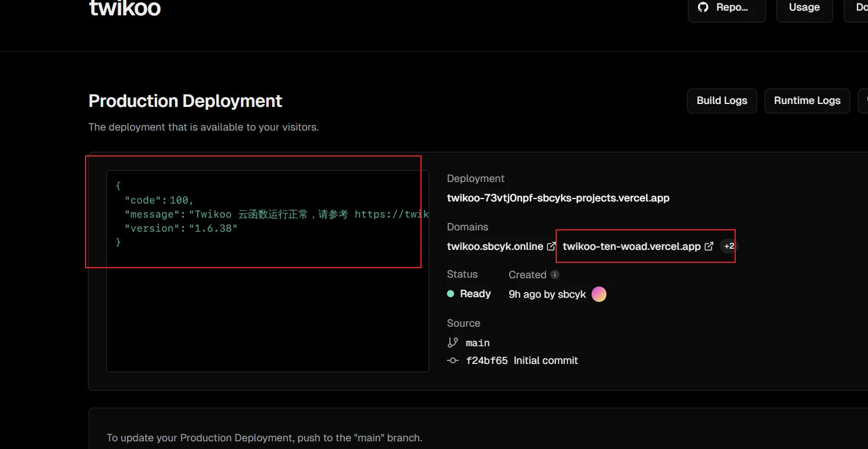This screenshot has width=868, height=449.
Task: Click the git branch icon under Source
Action: pos(453,343)
